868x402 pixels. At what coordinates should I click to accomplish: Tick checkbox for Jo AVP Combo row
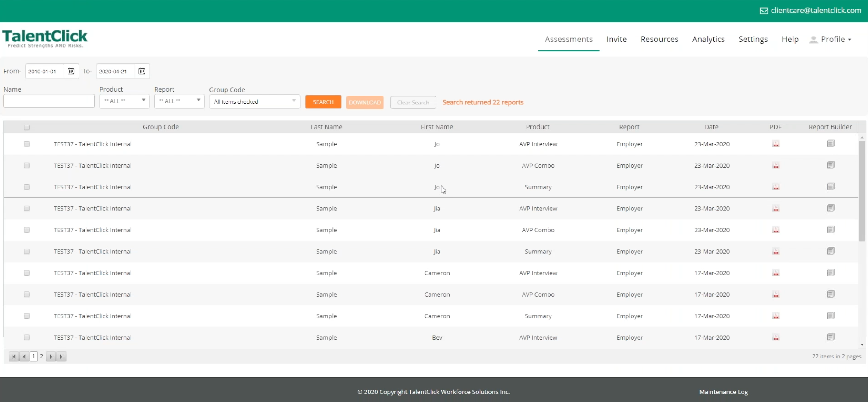(x=26, y=165)
